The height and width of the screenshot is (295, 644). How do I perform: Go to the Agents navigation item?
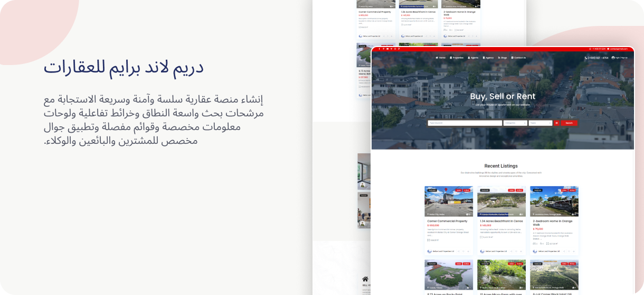pos(473,58)
